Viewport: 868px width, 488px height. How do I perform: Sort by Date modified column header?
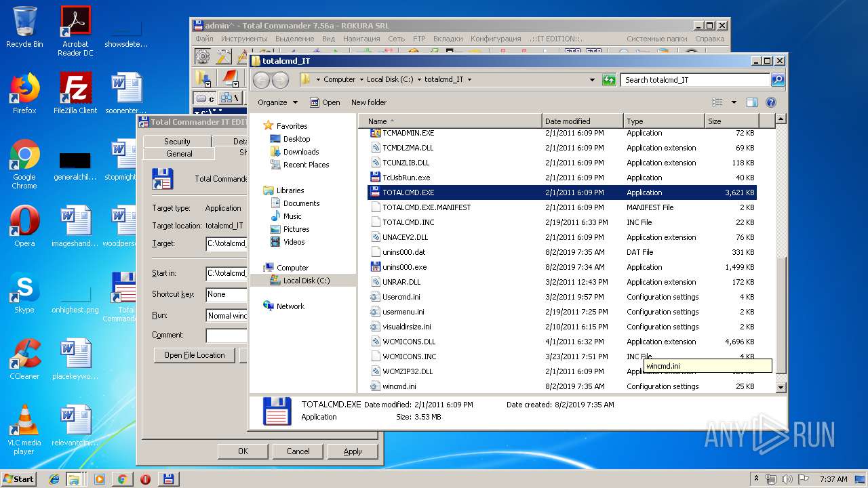click(583, 121)
